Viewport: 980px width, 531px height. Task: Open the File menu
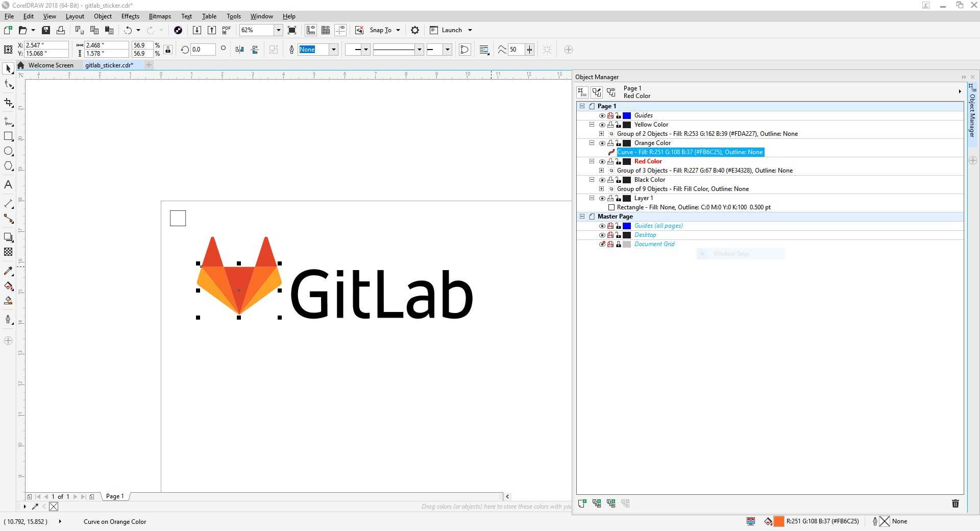[9, 16]
